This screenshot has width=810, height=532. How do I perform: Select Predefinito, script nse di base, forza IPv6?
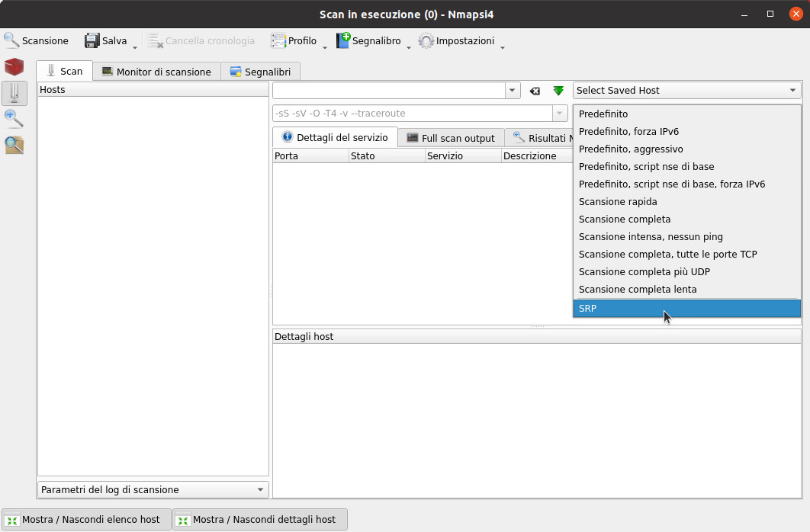687,184
